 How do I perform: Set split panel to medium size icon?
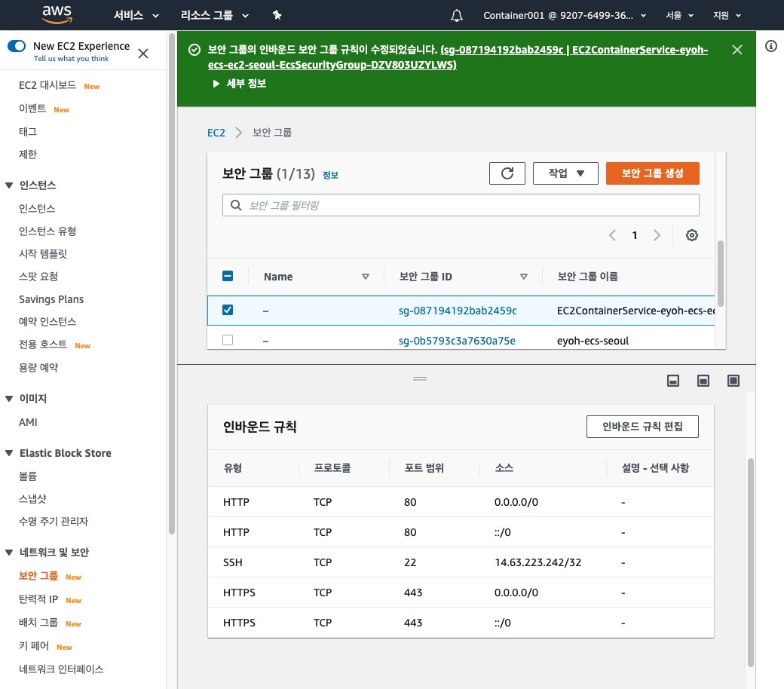(x=703, y=381)
